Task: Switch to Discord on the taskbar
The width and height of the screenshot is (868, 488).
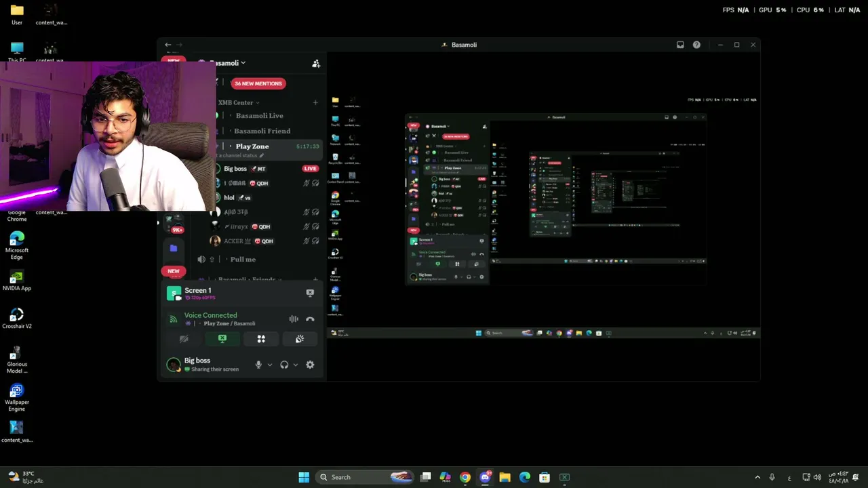Action: tap(485, 477)
